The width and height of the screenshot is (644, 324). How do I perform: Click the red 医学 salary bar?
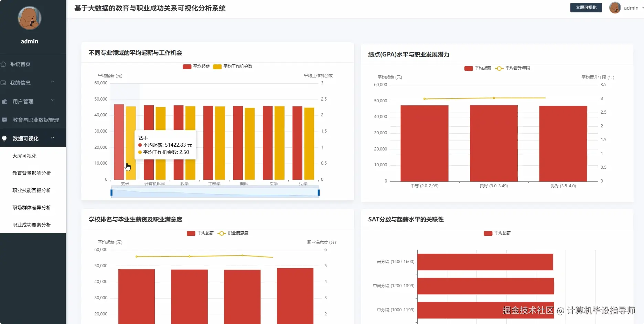pos(268,143)
